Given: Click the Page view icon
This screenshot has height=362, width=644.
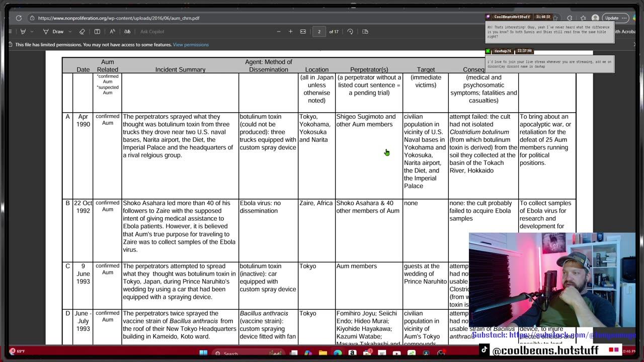Looking at the screenshot, I should point(365,32).
